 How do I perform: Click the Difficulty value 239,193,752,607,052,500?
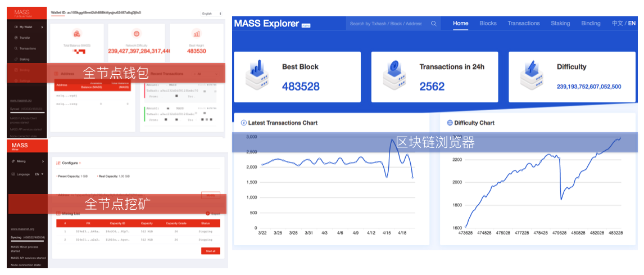(x=589, y=87)
